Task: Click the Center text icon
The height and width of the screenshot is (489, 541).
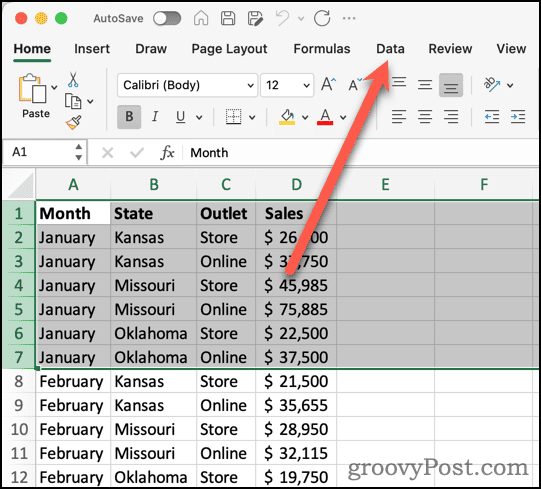Action: click(425, 117)
